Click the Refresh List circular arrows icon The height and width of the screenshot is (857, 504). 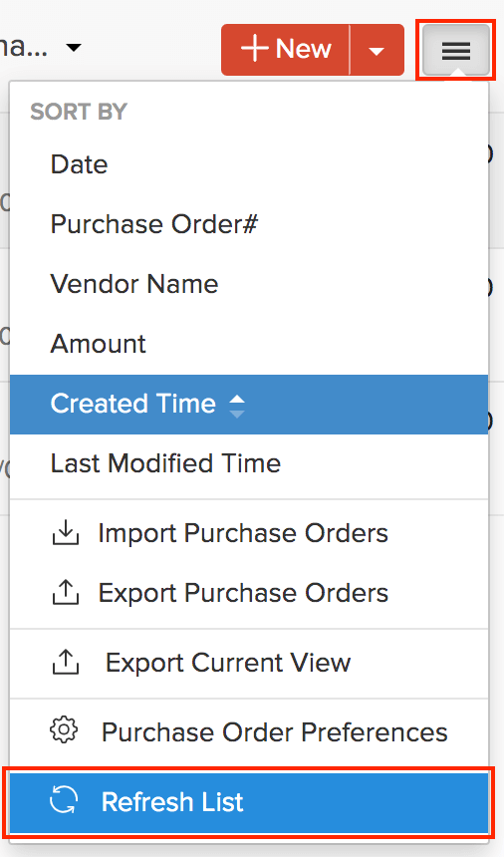point(64,801)
